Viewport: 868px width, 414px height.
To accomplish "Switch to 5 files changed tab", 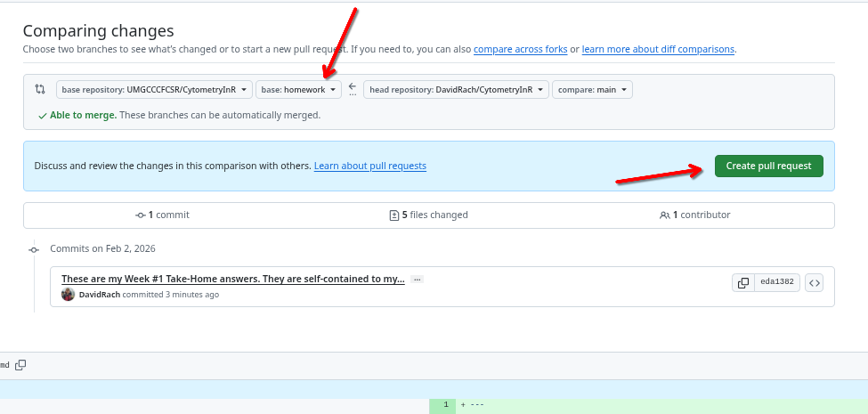I will pos(428,215).
